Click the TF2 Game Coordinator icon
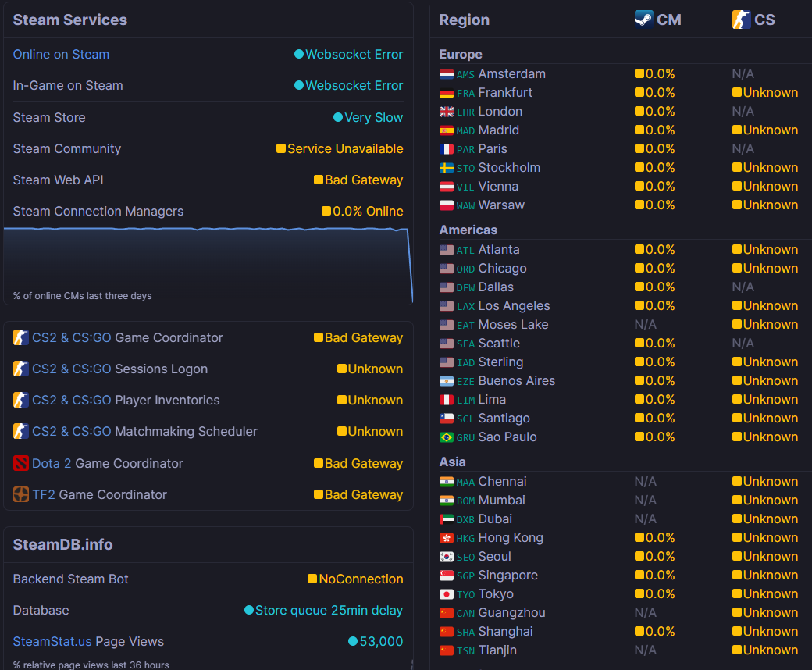This screenshot has height=670, width=812. (x=21, y=494)
